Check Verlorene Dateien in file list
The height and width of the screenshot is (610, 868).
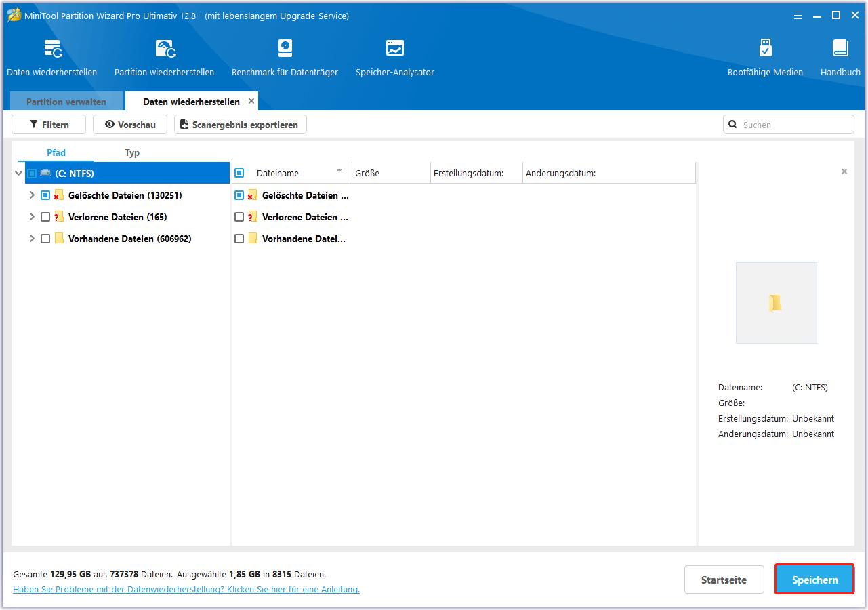(x=239, y=217)
